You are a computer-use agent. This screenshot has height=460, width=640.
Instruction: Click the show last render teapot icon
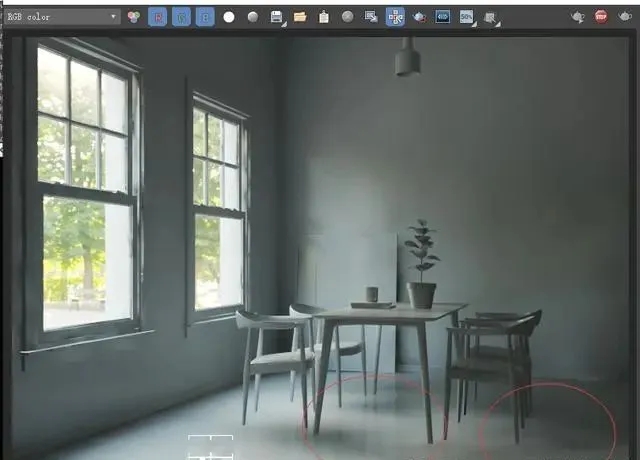pos(577,17)
